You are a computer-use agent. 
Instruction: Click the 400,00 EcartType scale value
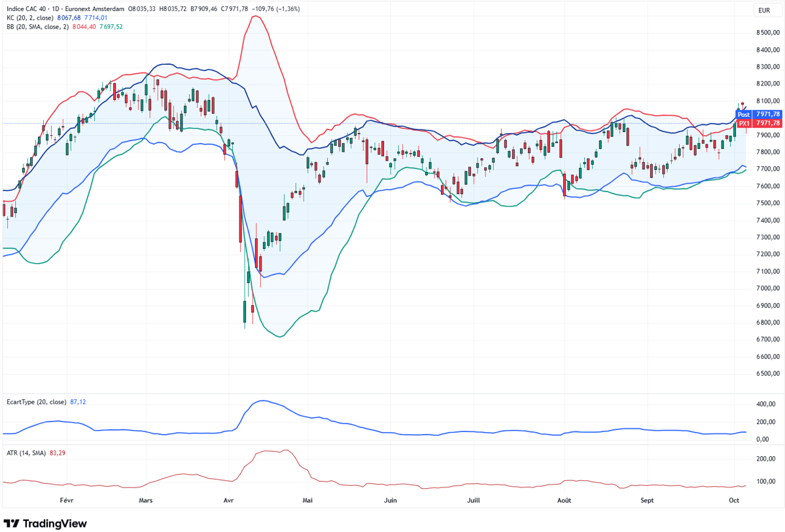pos(766,405)
